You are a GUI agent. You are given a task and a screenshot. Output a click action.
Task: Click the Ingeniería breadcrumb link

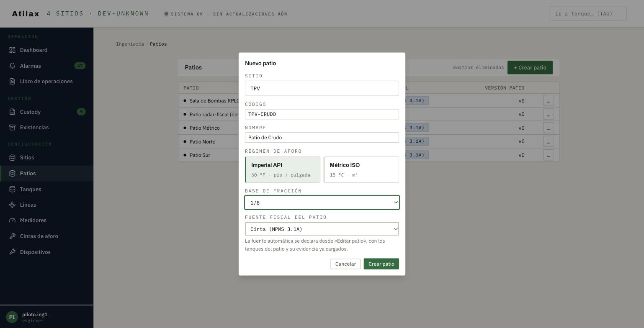click(130, 44)
